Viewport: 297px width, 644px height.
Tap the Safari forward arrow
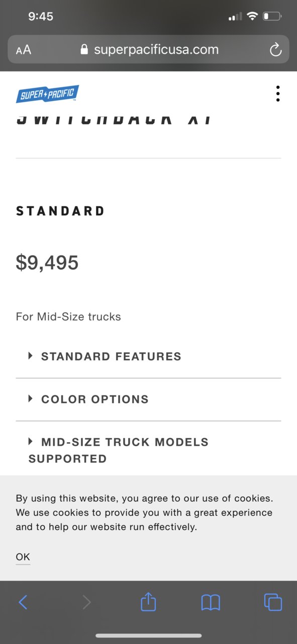86,602
